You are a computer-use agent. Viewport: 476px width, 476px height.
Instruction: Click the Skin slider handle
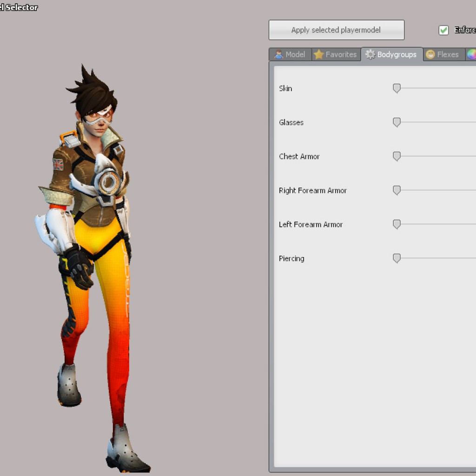coord(397,88)
